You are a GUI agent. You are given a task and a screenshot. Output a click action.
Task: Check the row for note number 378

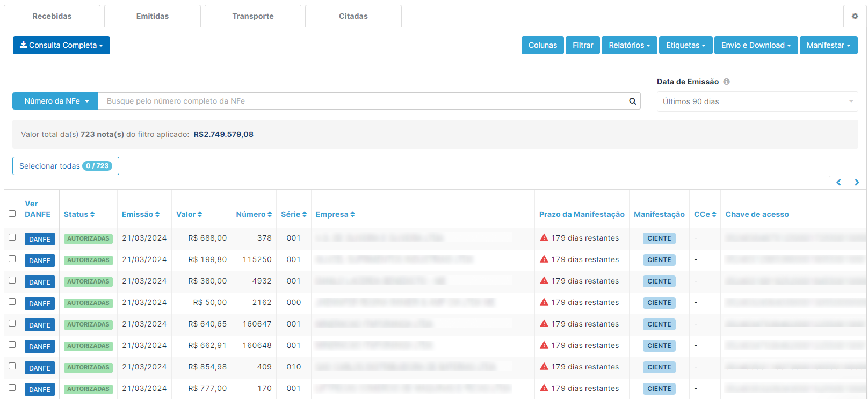pos(12,237)
